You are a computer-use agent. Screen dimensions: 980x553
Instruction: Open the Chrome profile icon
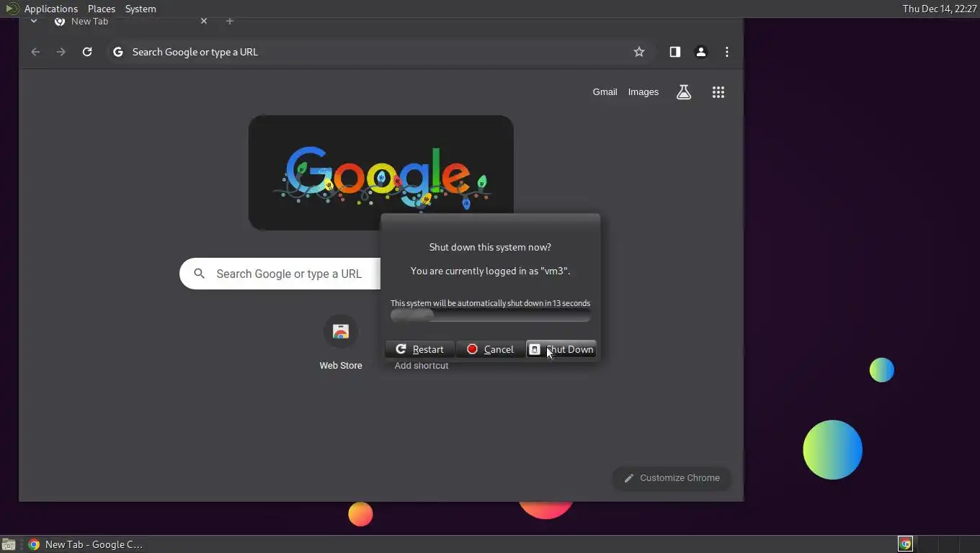(x=701, y=52)
